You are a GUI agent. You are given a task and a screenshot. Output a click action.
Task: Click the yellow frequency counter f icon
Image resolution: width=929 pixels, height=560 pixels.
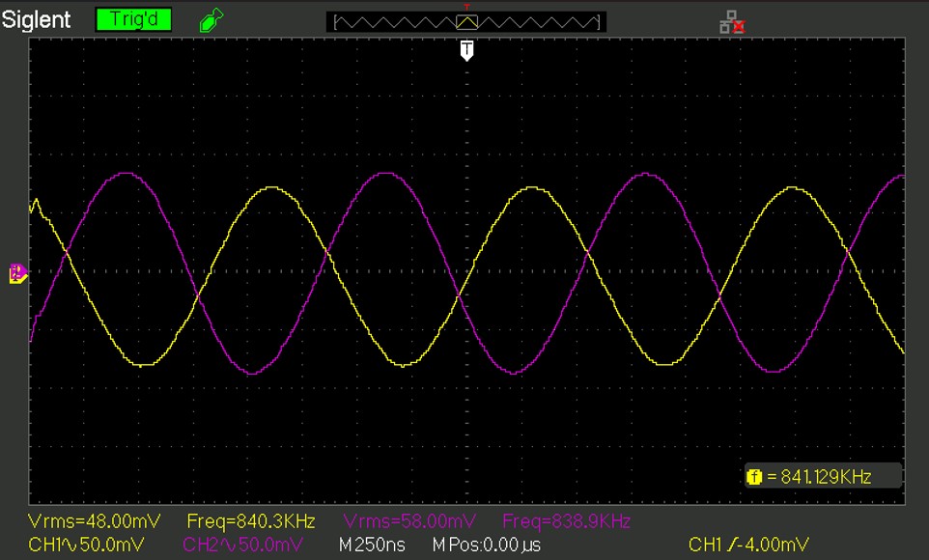(753, 476)
